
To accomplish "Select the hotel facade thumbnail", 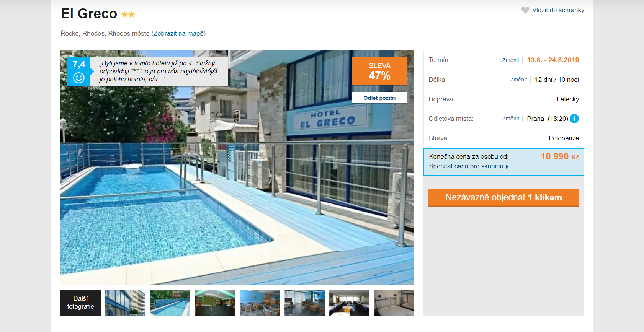I will 125,303.
